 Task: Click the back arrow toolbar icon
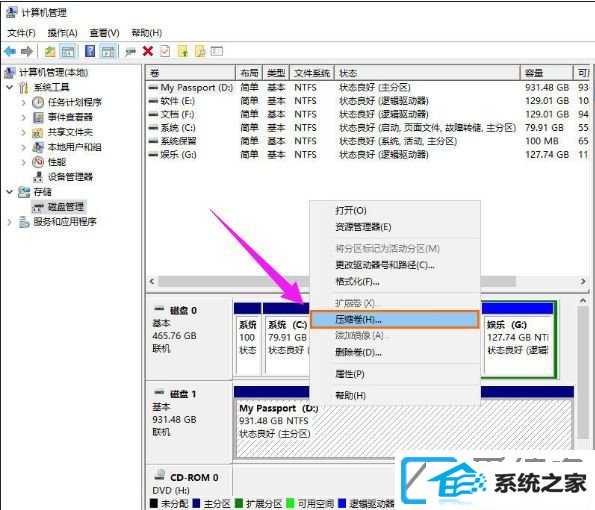(x=10, y=51)
